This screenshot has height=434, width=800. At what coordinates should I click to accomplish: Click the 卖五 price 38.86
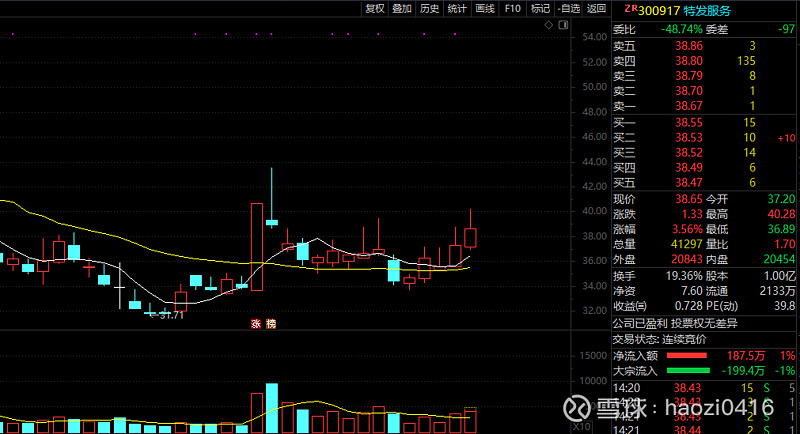coord(689,46)
